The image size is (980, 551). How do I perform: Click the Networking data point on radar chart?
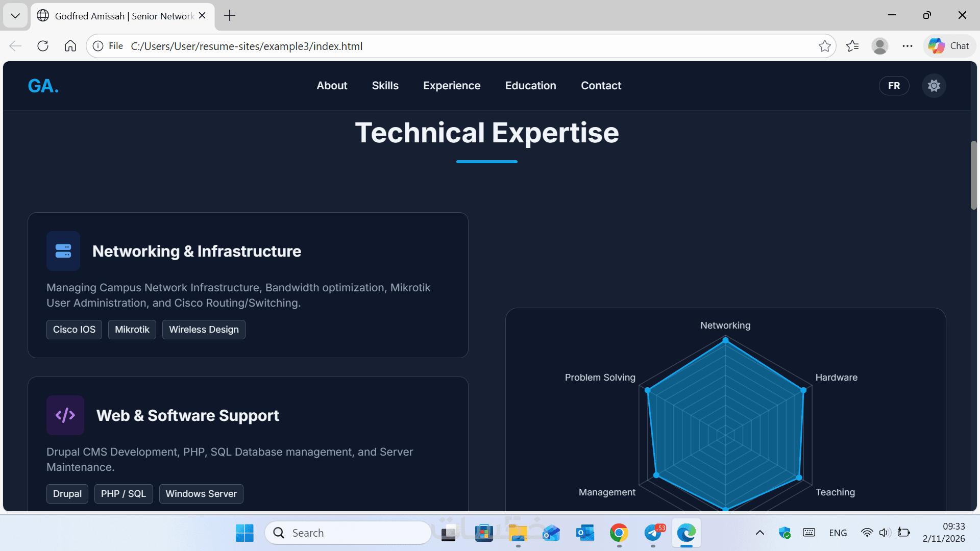[725, 340]
